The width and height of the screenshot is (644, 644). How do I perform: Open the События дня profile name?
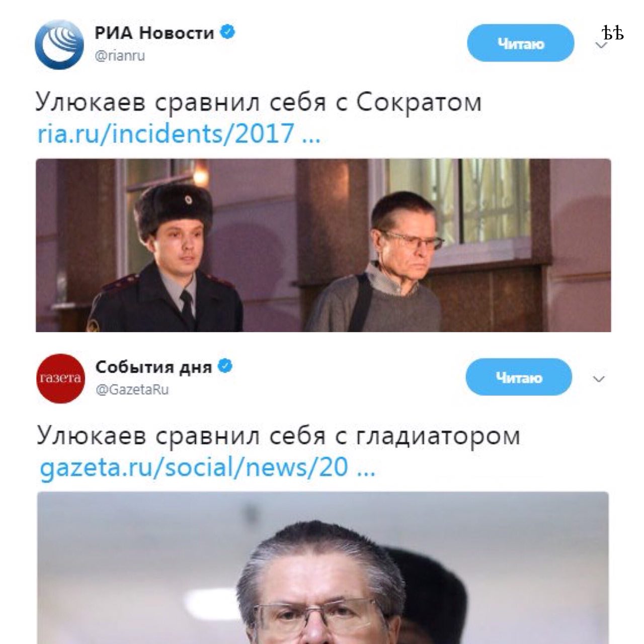tap(153, 367)
